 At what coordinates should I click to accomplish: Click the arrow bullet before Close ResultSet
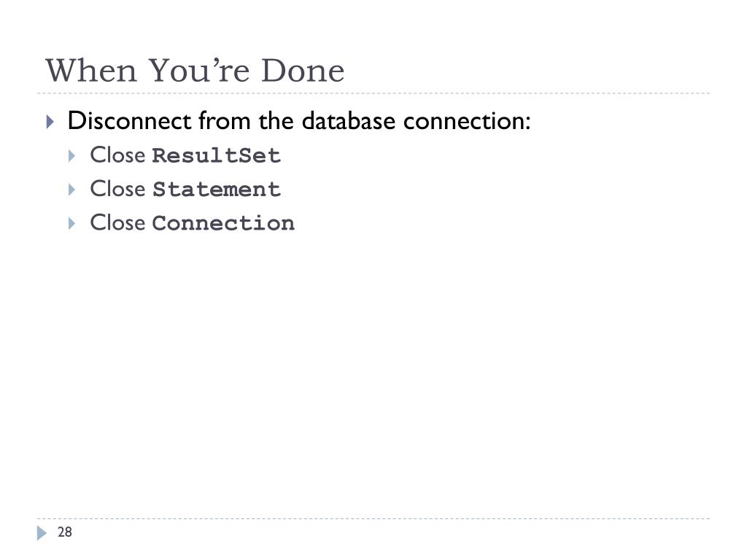point(72,156)
